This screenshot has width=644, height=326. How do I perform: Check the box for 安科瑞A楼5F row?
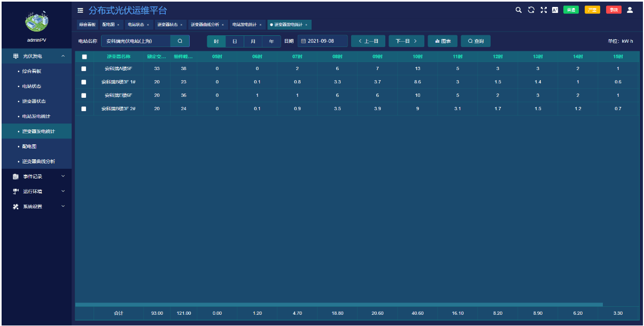pyautogui.click(x=84, y=68)
